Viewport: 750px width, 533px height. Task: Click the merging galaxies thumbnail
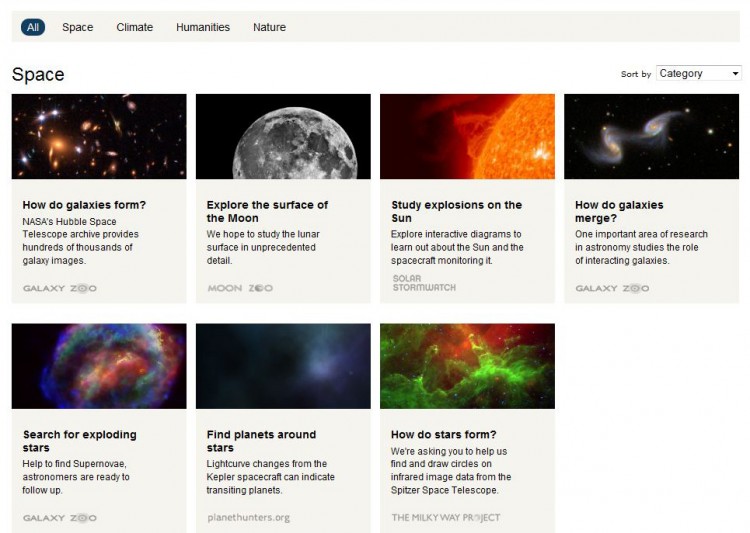point(651,137)
